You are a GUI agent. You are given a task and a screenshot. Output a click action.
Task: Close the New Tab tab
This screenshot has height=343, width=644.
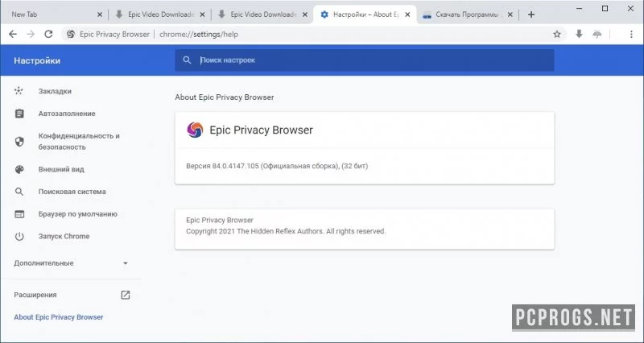click(100, 14)
